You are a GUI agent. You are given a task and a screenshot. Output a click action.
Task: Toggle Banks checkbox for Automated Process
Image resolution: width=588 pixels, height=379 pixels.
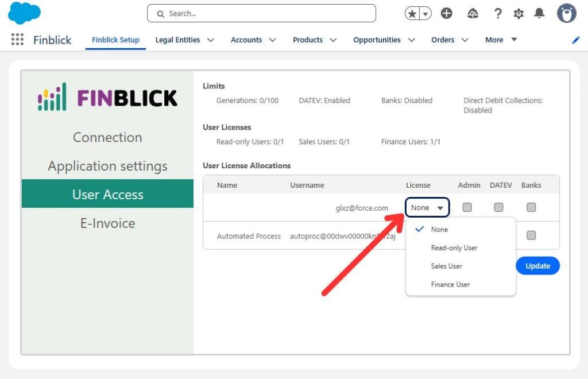click(531, 235)
